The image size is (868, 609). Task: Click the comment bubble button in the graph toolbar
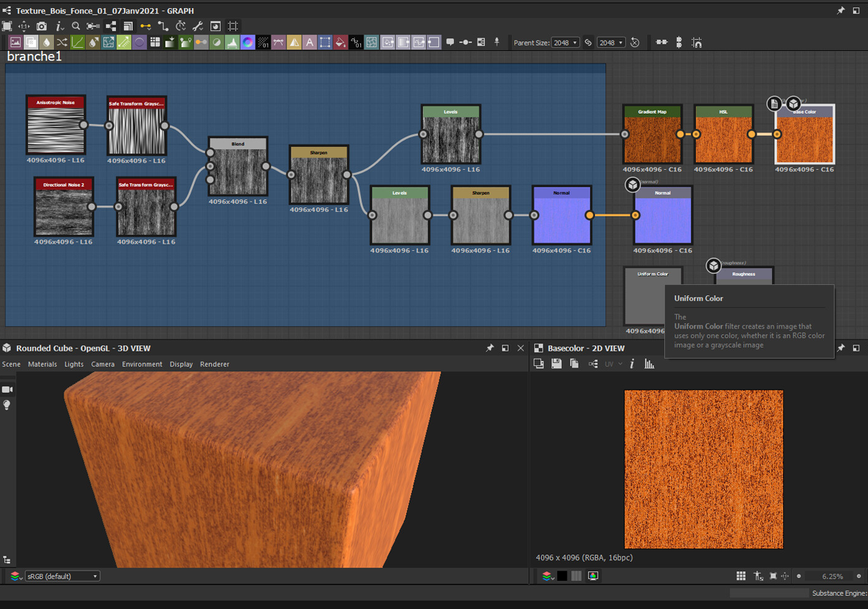pos(449,42)
